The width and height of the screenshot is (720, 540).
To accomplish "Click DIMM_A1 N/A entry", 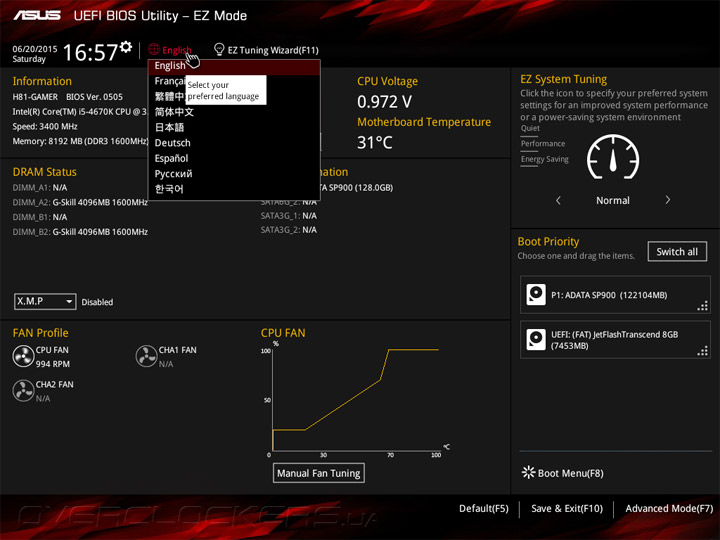I will coord(40,188).
